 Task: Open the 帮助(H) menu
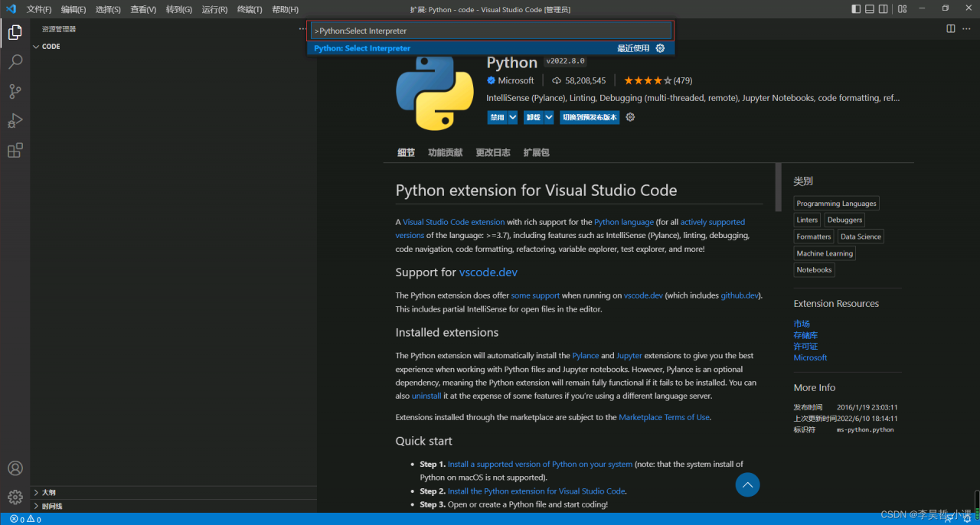click(x=285, y=9)
